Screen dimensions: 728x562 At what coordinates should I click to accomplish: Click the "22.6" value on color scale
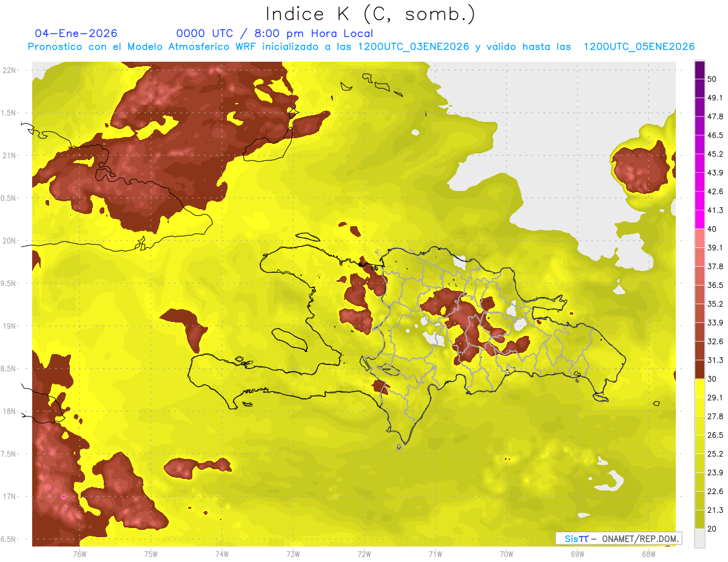point(716,492)
